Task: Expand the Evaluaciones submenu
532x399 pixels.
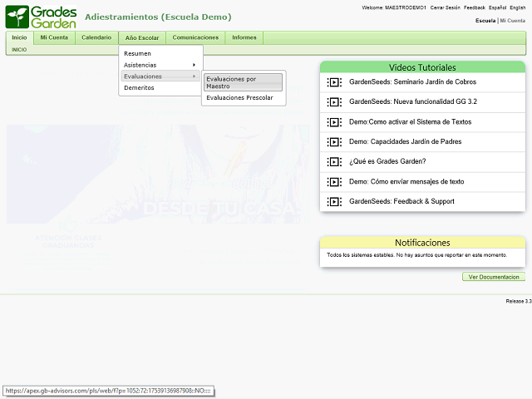Action: (x=160, y=76)
